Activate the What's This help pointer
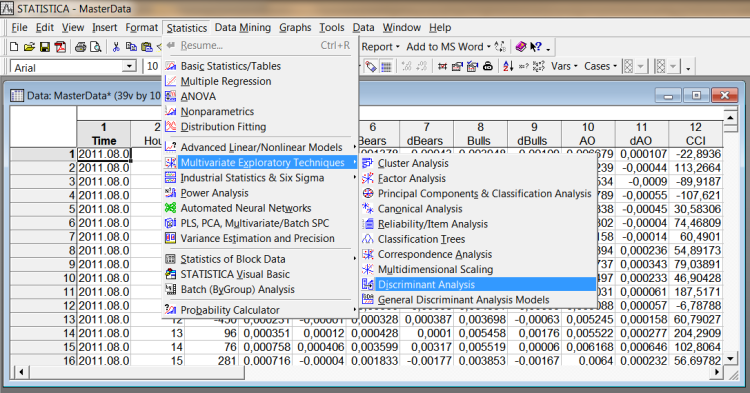750x393 pixels. pos(536,46)
